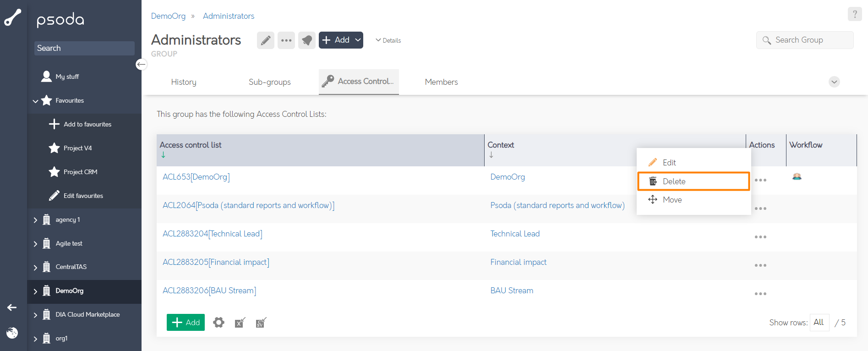Viewport: 868px width, 351px height.
Task: Choose Delete in the context menu
Action: (693, 181)
